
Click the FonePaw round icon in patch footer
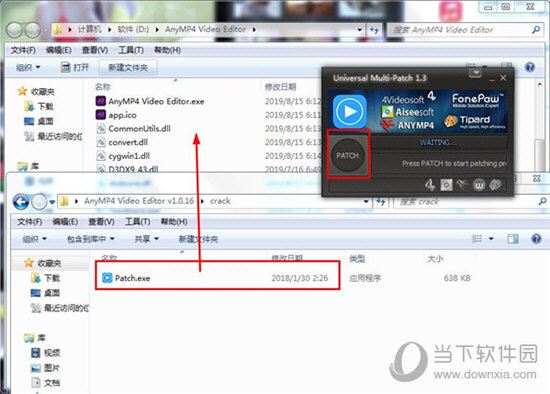[x=479, y=185]
